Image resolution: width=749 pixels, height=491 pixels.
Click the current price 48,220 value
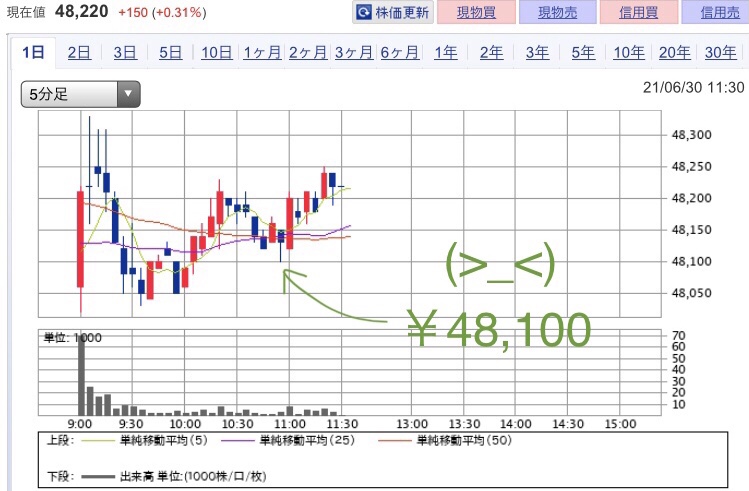point(82,11)
